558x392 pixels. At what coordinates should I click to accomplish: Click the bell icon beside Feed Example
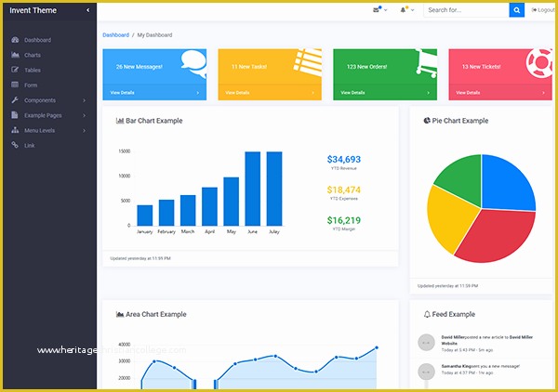point(427,314)
